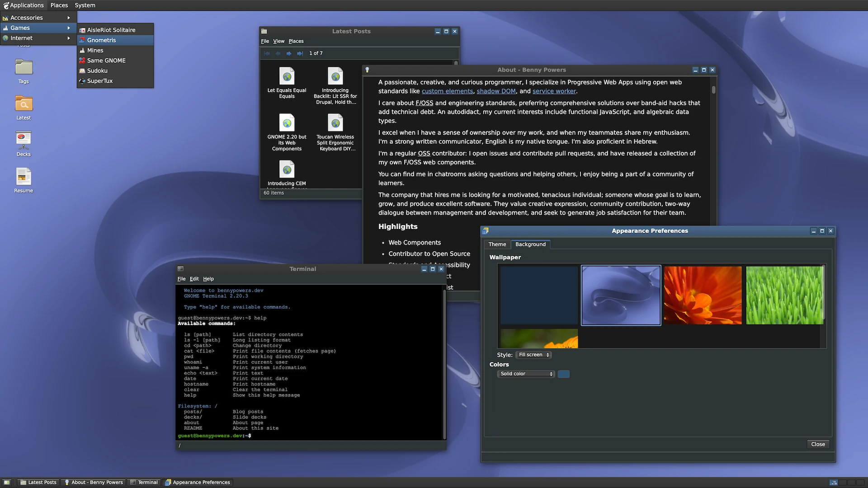
Task: Select the orange flower wallpaper thumbnail
Action: tap(703, 295)
